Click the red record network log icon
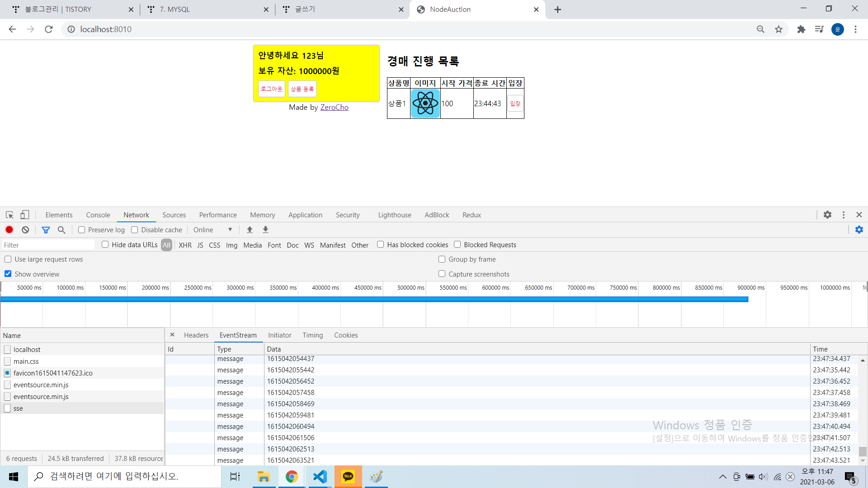 pyautogui.click(x=9, y=230)
